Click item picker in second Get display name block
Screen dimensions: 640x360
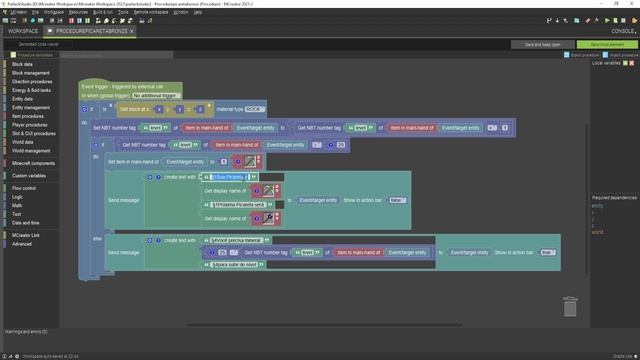tap(269, 218)
